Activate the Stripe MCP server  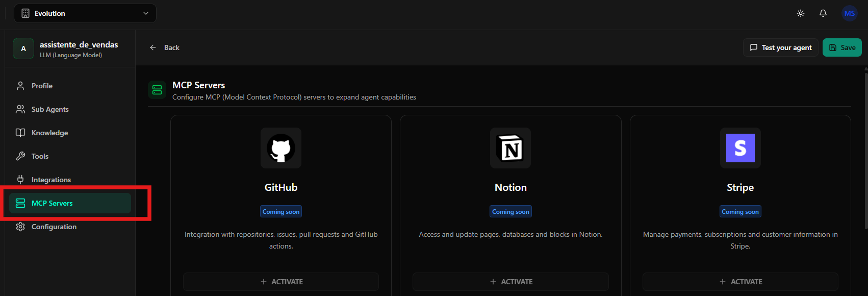coord(741,282)
